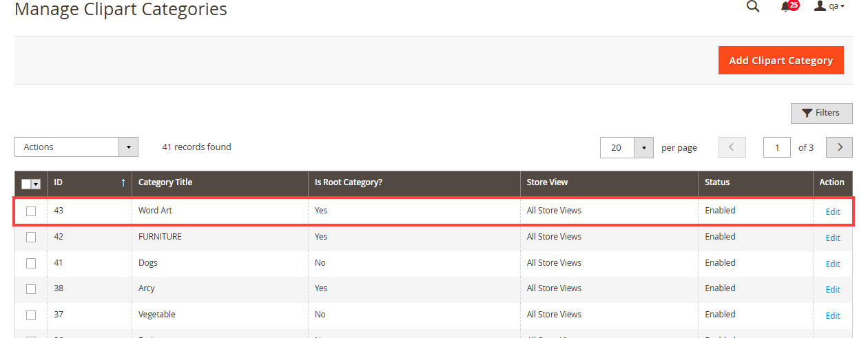This screenshot has height=338, width=868.
Task: Go to previous page arrow
Action: click(732, 147)
